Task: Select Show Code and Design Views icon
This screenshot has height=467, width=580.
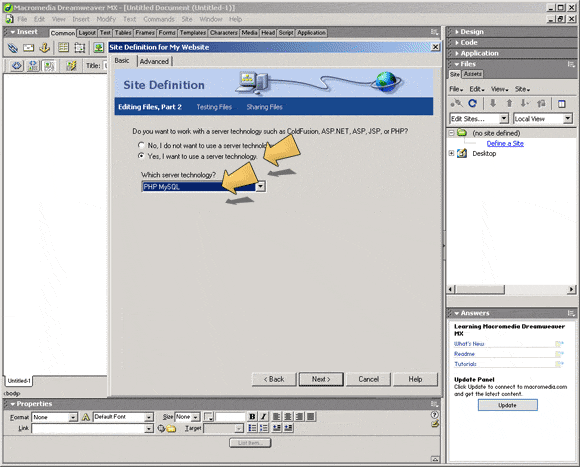Action: [x=33, y=66]
